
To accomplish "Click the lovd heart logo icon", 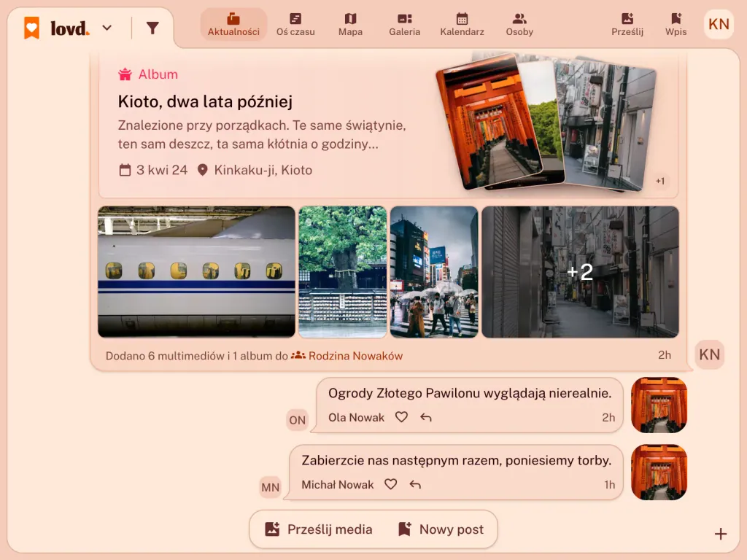I will pos(32,28).
